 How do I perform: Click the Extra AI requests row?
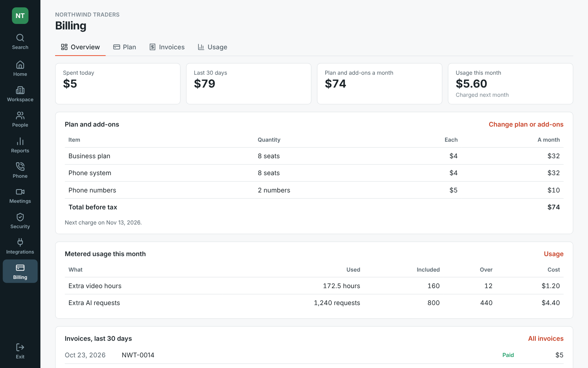tap(314, 303)
